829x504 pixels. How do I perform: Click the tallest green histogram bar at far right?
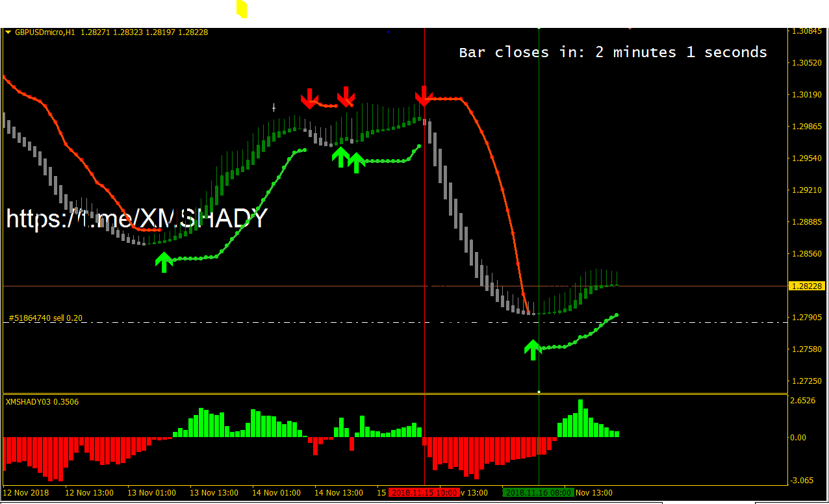[x=581, y=418]
